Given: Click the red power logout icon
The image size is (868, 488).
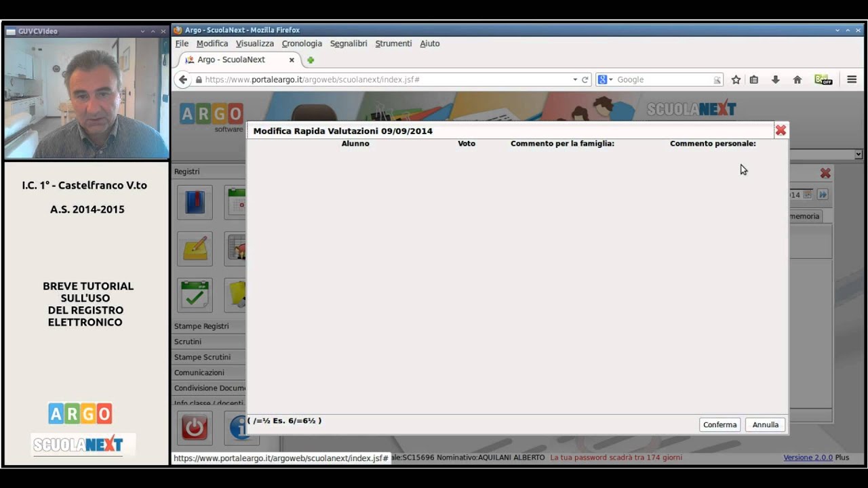Looking at the screenshot, I should (195, 428).
